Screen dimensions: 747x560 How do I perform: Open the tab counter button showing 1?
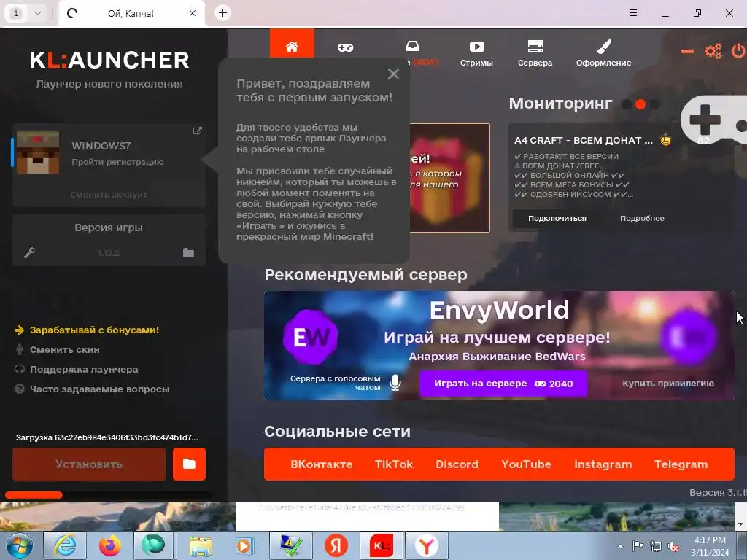coord(16,13)
